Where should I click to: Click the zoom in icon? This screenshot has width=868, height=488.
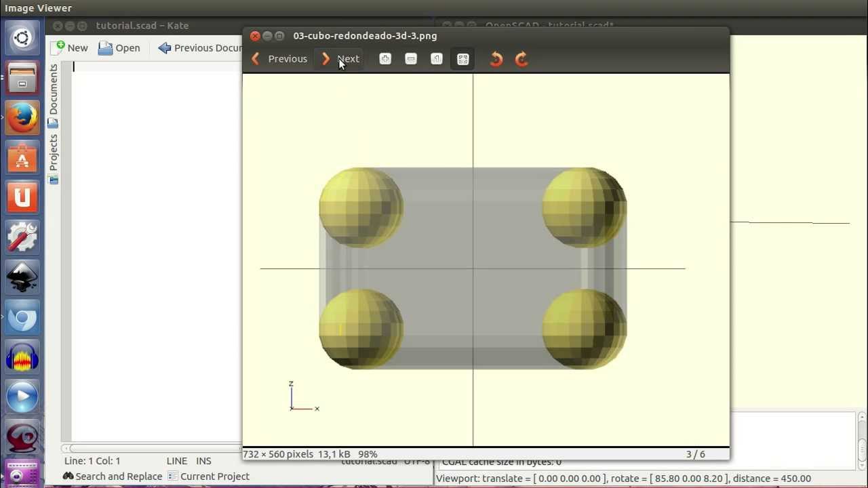[385, 59]
